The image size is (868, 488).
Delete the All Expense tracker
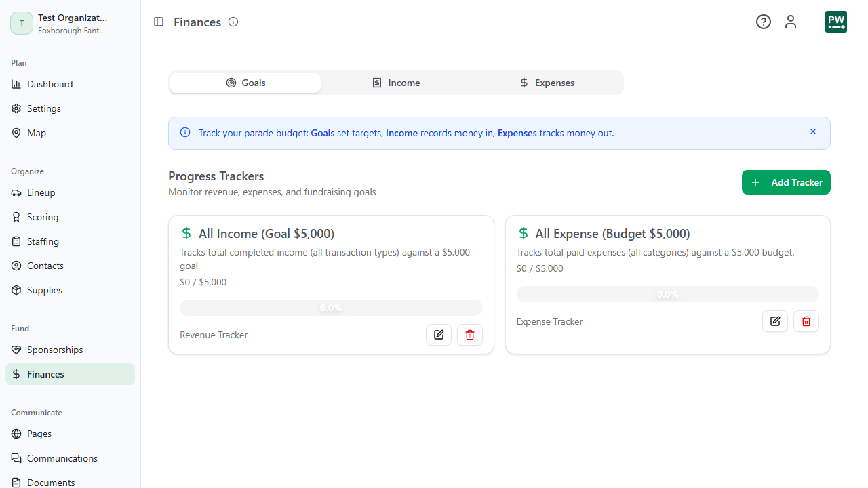(x=806, y=321)
